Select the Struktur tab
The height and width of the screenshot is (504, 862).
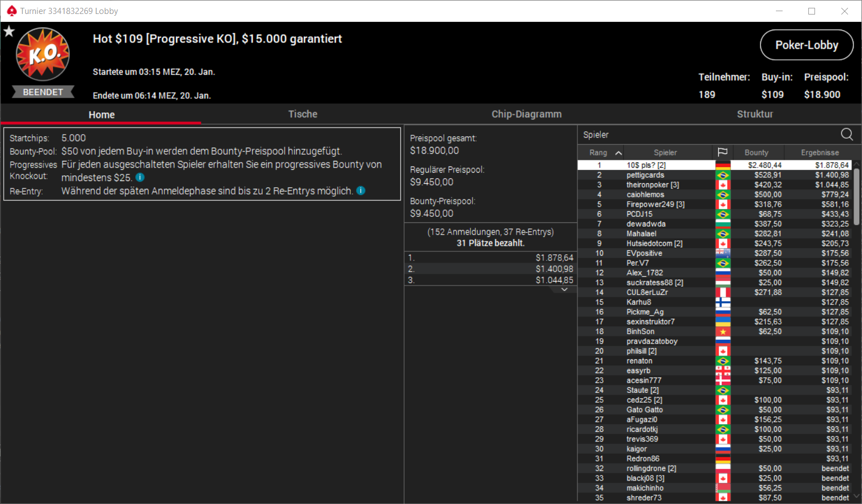coord(755,114)
